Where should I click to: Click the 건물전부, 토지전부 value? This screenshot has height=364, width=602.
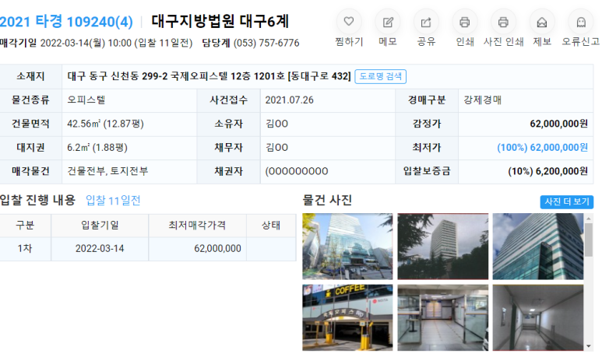(108, 171)
